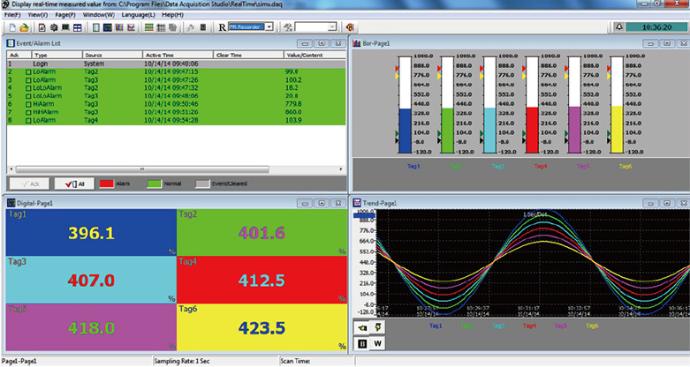Image resolution: width=690 pixels, height=367 pixels.
Task: Open the empty dropdown in toolbar
Action: [316, 27]
